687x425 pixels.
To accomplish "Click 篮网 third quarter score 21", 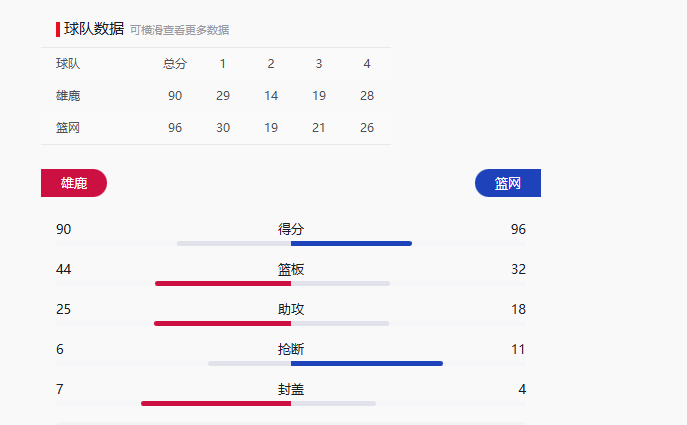I will (x=319, y=128).
